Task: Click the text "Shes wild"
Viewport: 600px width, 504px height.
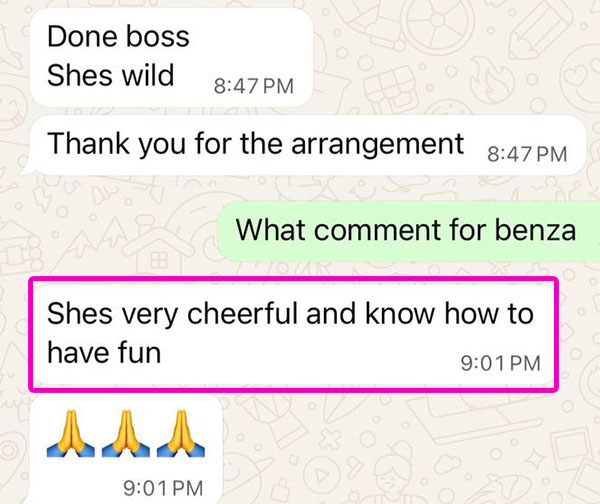Action: pos(111,75)
